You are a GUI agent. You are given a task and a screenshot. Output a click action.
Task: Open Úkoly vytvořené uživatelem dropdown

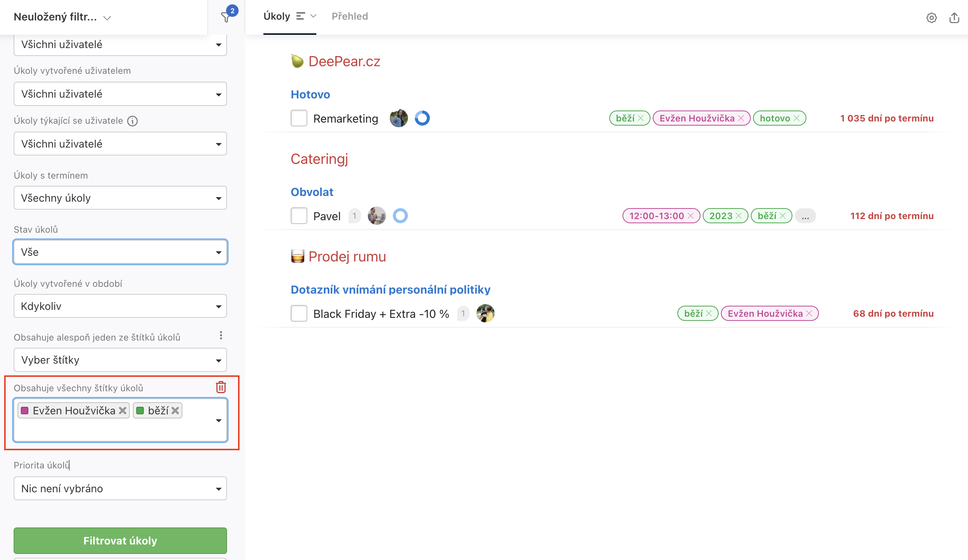click(120, 94)
